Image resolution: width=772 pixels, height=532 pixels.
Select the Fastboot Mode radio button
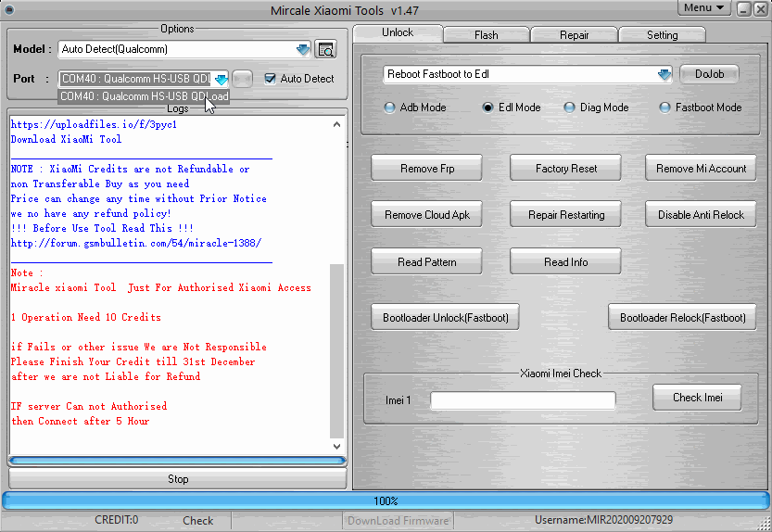point(664,108)
